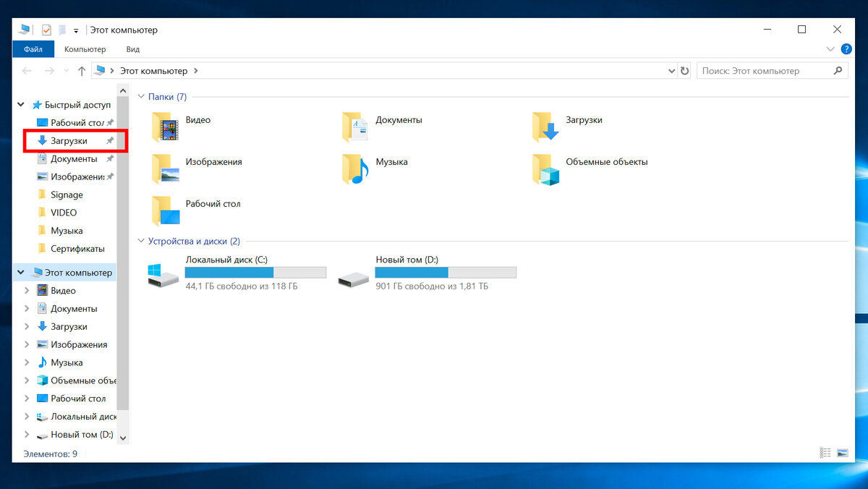Open the Компьютер ribbon tab

[85, 49]
